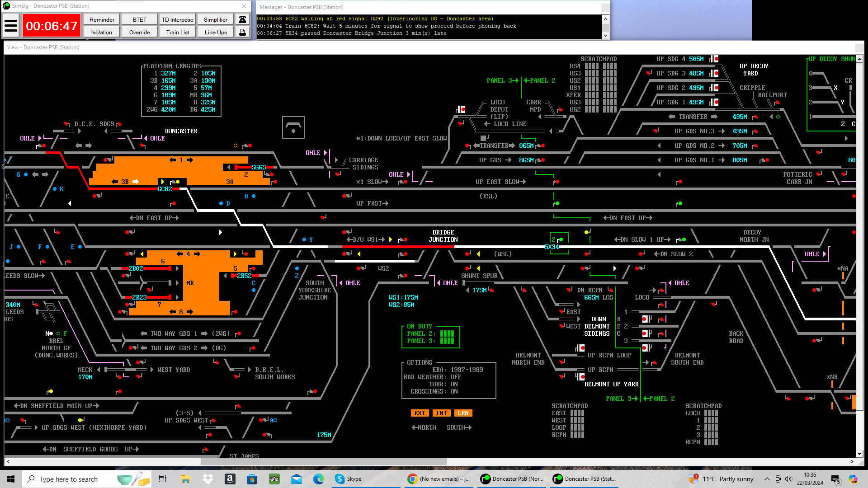Select train berth 2B02 at platform 6

[136, 268]
